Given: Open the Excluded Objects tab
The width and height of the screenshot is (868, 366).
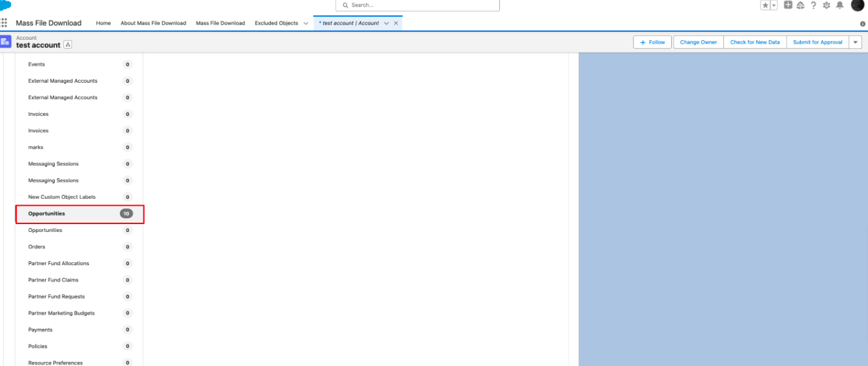Looking at the screenshot, I should tap(276, 23).
